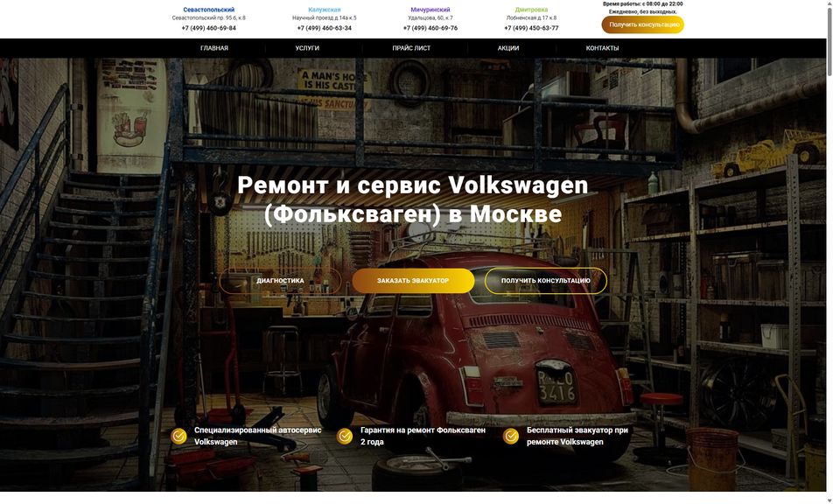The height and width of the screenshot is (504, 833).
Task: Select the Севастопольский branch link
Action: (x=209, y=10)
